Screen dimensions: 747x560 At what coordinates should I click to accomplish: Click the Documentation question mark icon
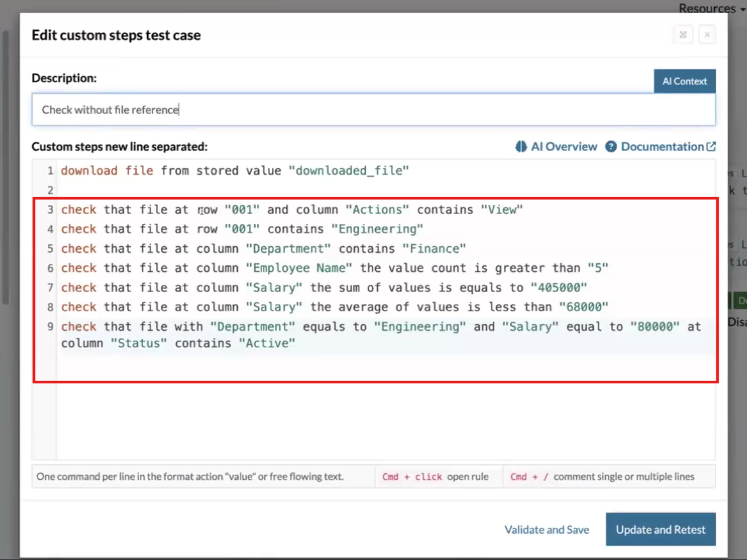pos(611,146)
